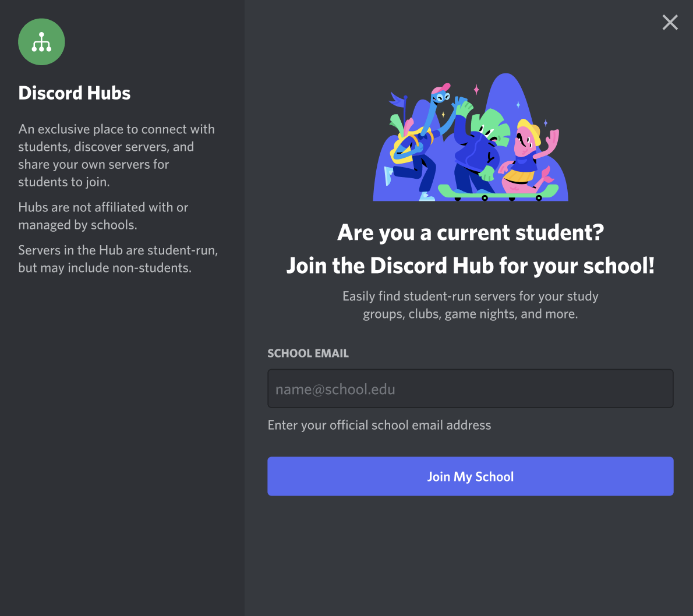Viewport: 693px width, 616px height.
Task: Click the 'Easily find student-run servers' subtitle
Action: (471, 305)
